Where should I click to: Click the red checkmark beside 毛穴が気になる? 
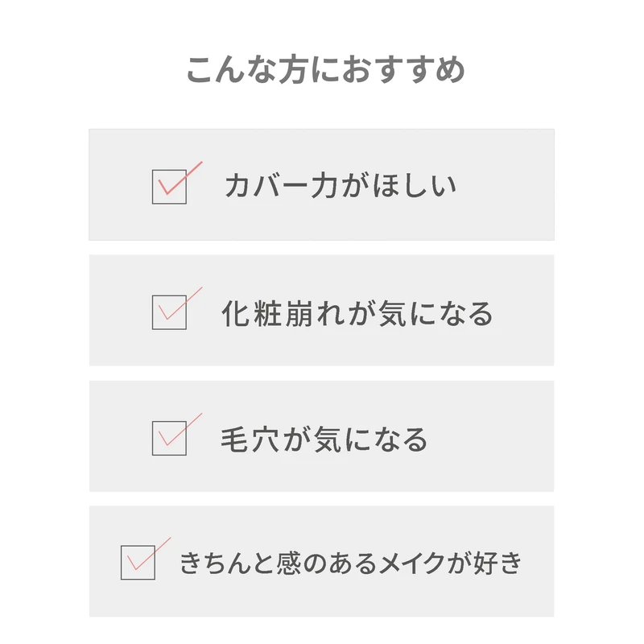tap(179, 431)
